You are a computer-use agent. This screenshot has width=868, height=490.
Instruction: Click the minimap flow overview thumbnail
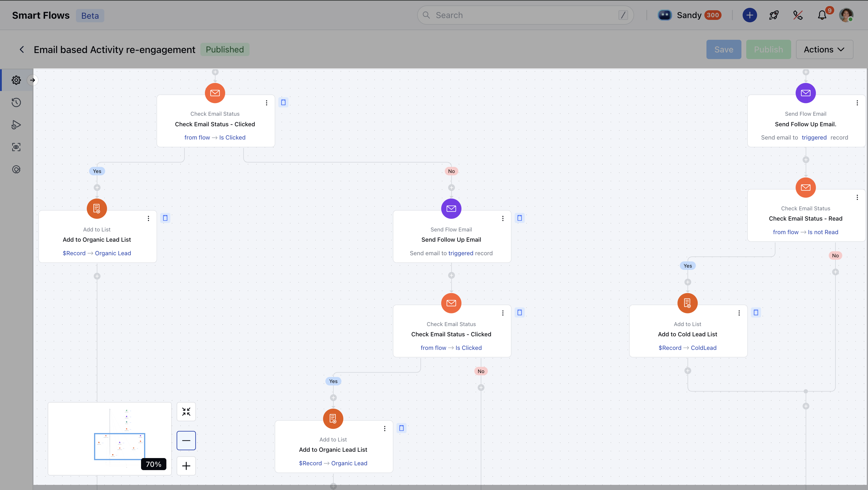pos(109,438)
